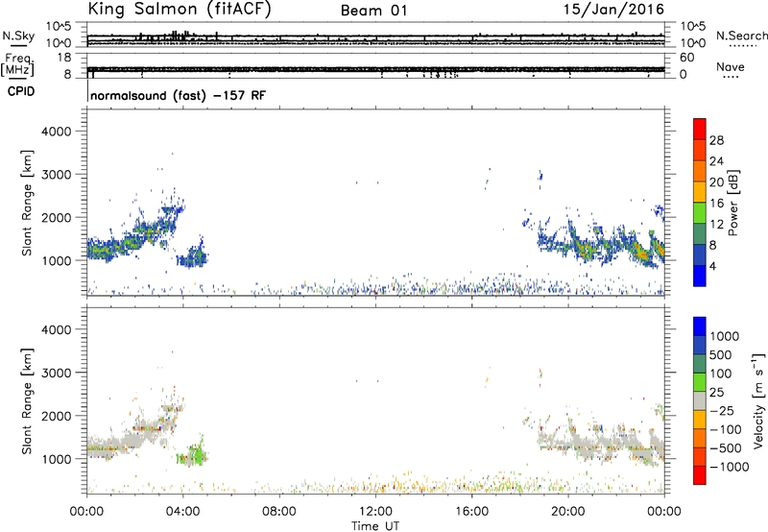
Task: Click the red top segment of Power color bar
Action: tap(700, 129)
